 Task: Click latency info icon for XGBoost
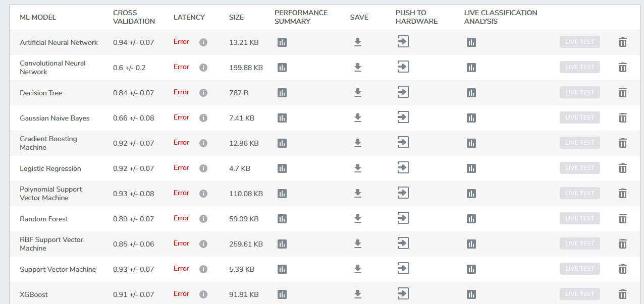(x=203, y=294)
